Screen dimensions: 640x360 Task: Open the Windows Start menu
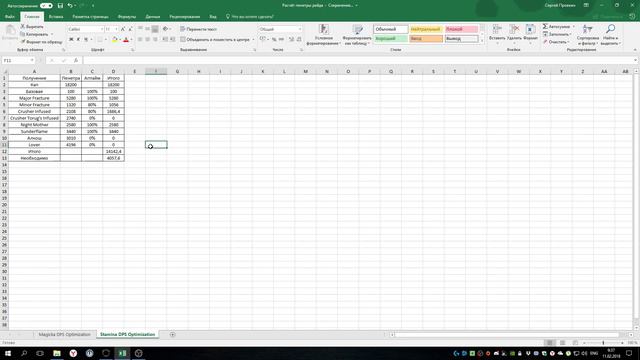(x=8, y=353)
